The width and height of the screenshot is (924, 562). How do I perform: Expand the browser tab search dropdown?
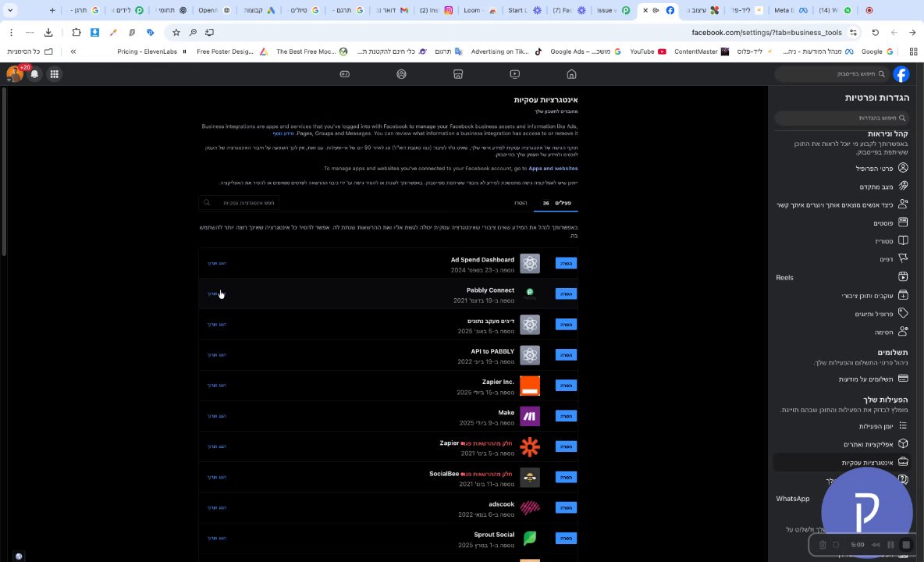[10, 11]
